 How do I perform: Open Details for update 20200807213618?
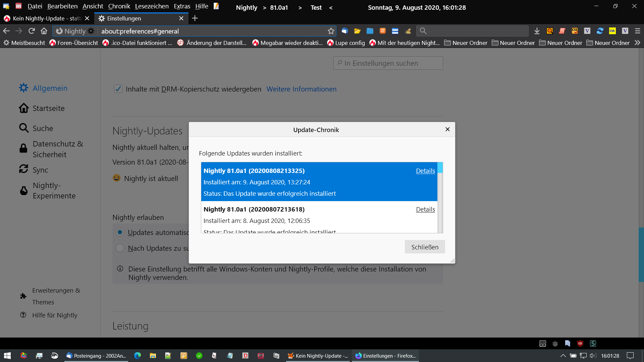click(425, 209)
